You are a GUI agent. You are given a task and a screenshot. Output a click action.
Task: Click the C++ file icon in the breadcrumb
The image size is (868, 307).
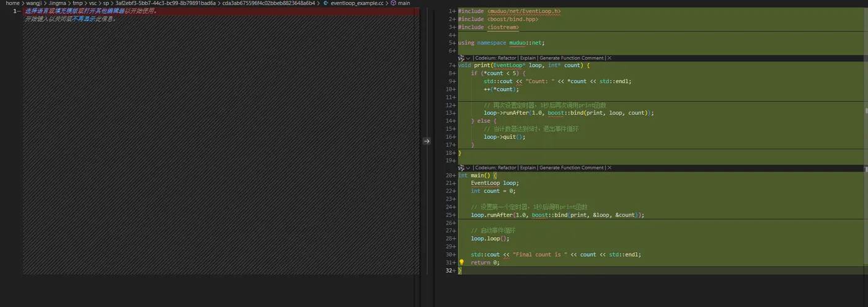click(x=325, y=3)
